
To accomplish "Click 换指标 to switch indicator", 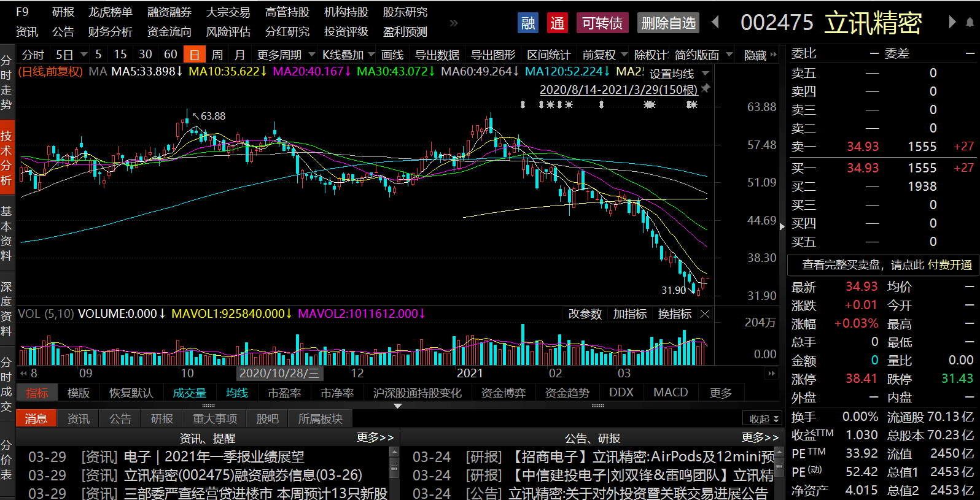I will (675, 314).
